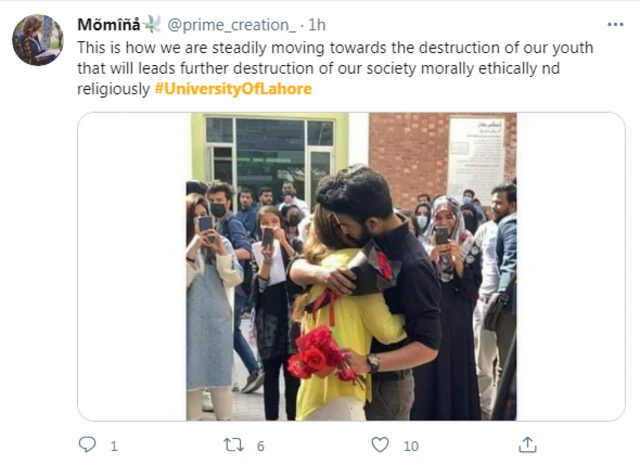Click the reply count showing 1
The height and width of the screenshot is (464, 640).
pos(113,446)
